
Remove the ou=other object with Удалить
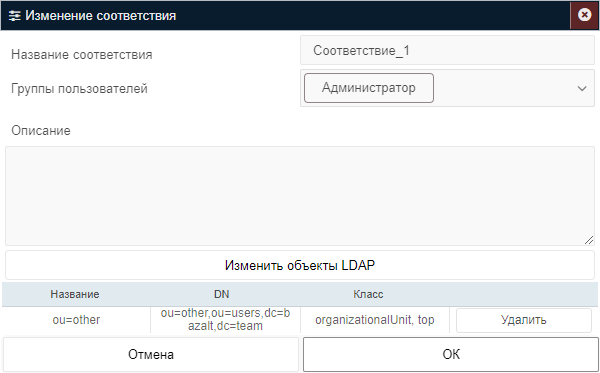524,320
